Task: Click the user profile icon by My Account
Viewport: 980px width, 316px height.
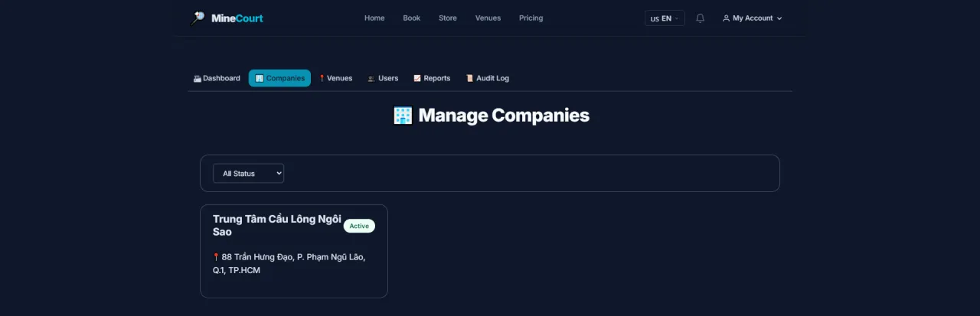Action: tap(726, 18)
